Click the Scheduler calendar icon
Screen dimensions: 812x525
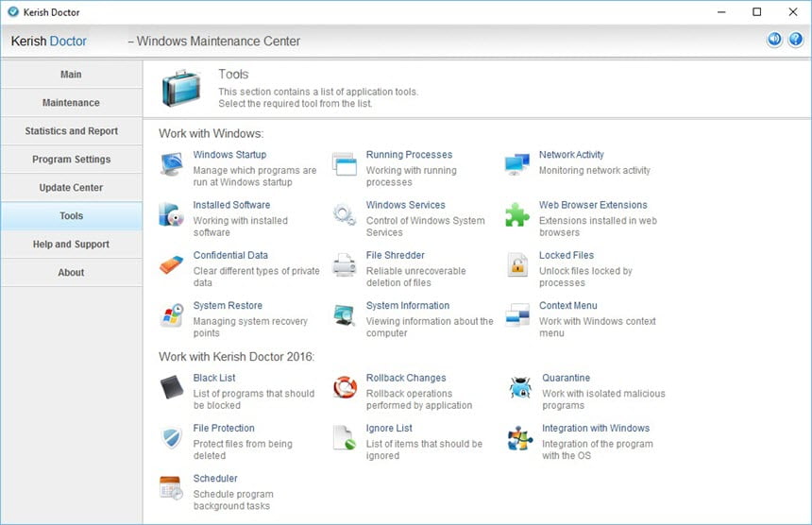pos(172,488)
